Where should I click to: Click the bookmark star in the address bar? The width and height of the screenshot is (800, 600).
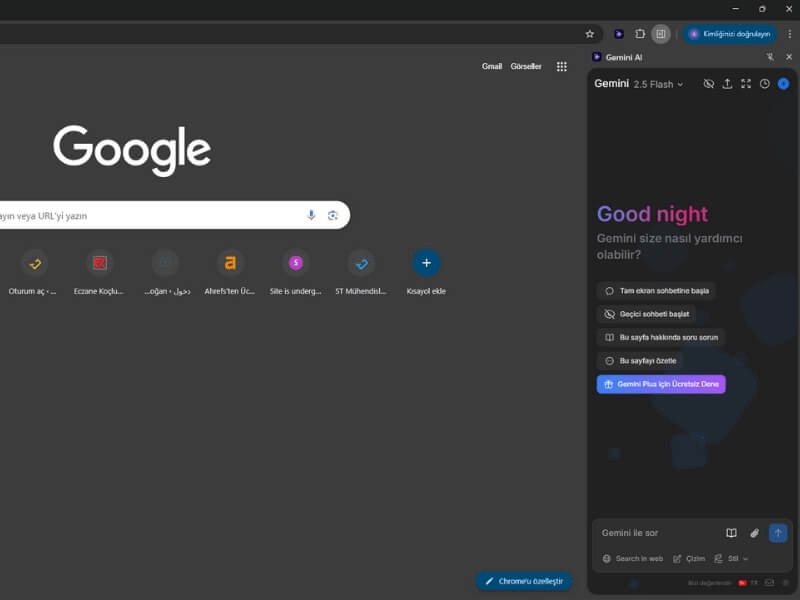[x=589, y=33]
